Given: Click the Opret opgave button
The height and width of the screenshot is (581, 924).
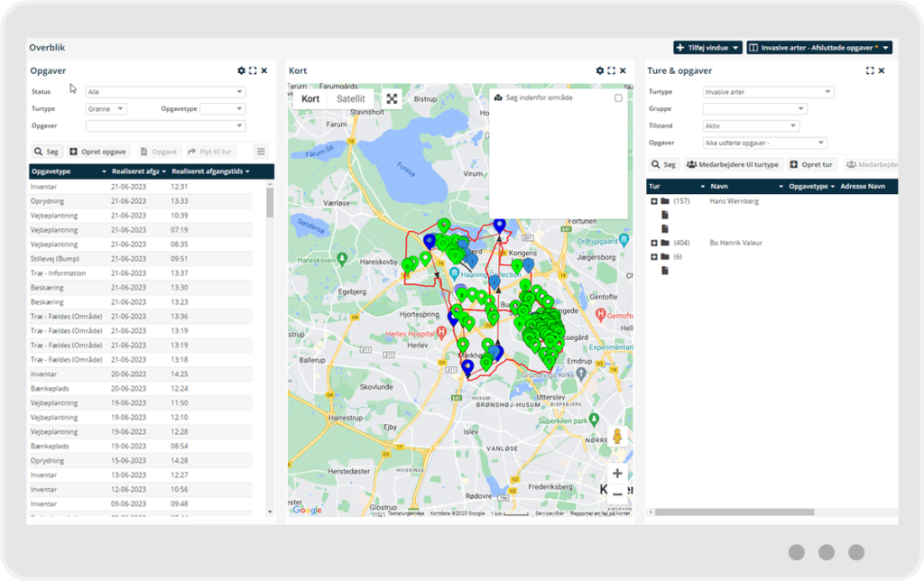Looking at the screenshot, I should pos(97,152).
